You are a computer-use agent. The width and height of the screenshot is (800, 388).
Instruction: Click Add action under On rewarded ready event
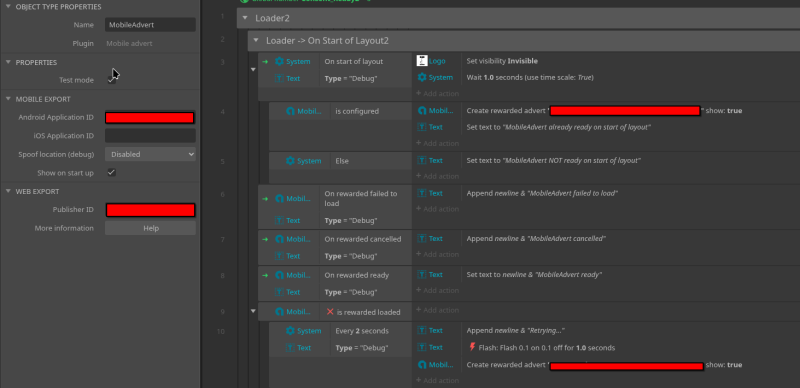tap(437, 290)
